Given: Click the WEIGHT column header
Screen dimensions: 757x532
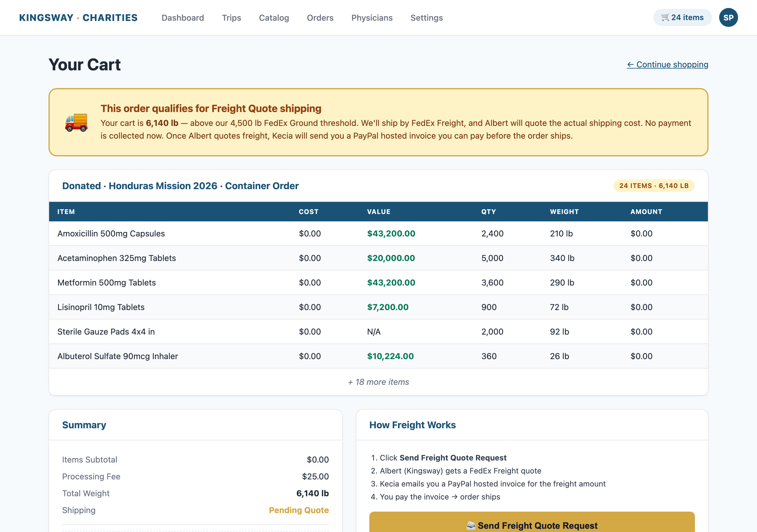Looking at the screenshot, I should (x=564, y=212).
